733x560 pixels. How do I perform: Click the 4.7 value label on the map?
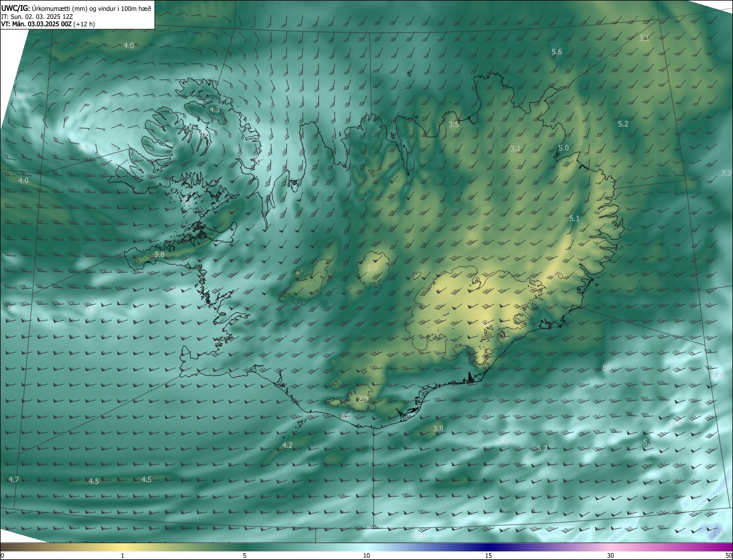(x=14, y=479)
